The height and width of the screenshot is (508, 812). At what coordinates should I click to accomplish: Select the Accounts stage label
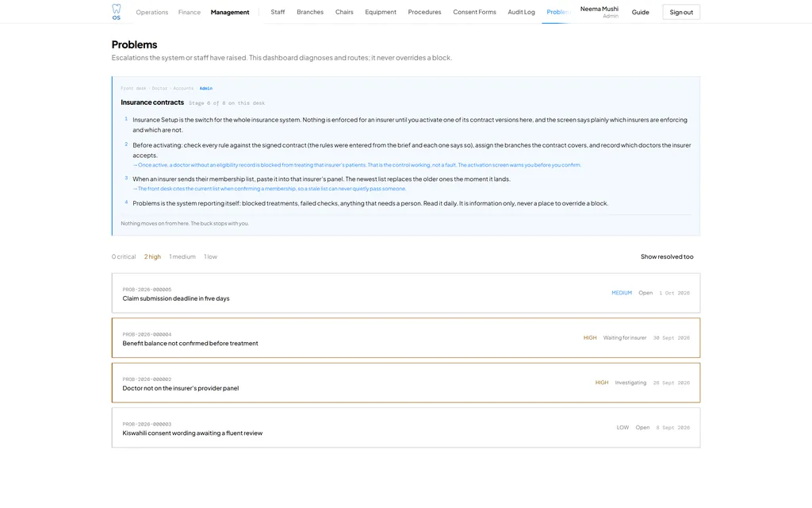pos(183,88)
